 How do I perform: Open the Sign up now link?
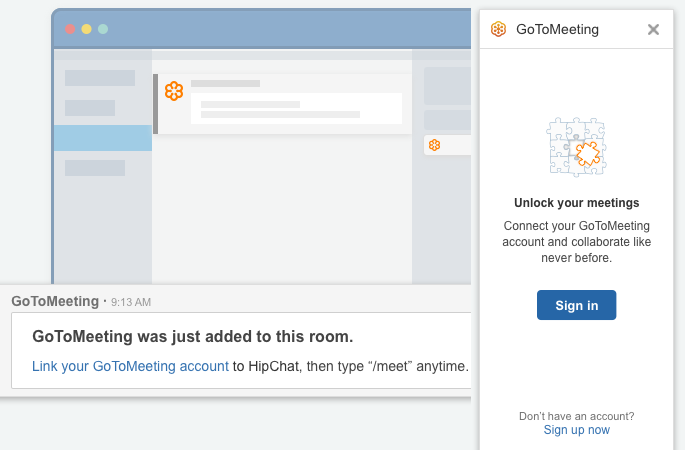(x=576, y=430)
